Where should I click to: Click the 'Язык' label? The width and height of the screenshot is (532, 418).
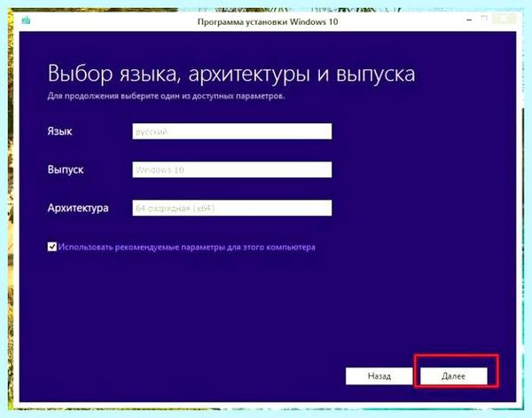tap(59, 131)
